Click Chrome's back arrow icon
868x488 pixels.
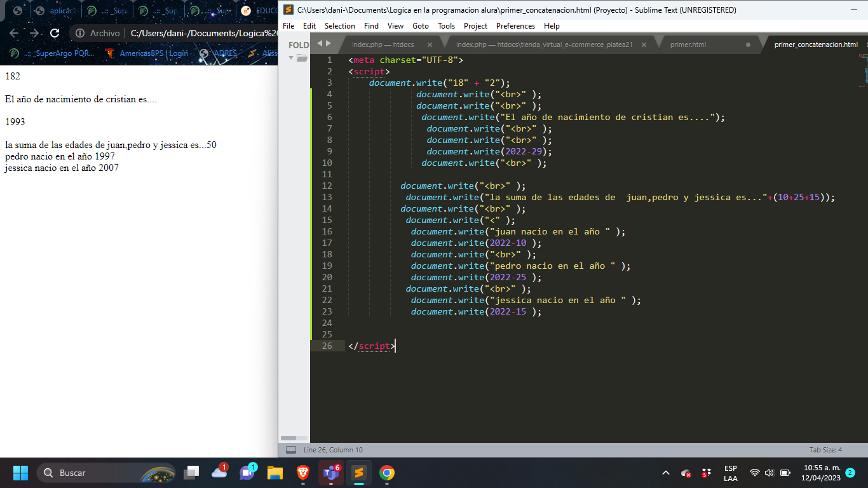[x=14, y=33]
